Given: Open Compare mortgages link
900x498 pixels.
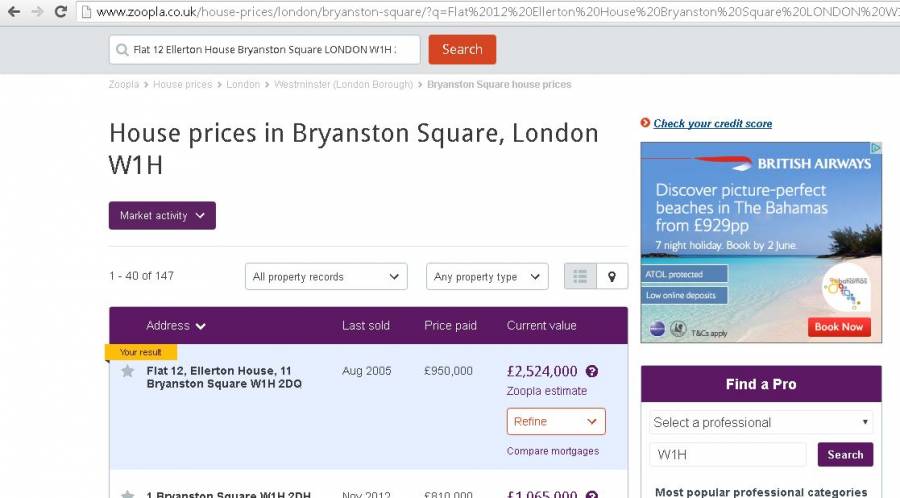Looking at the screenshot, I should 553,451.
